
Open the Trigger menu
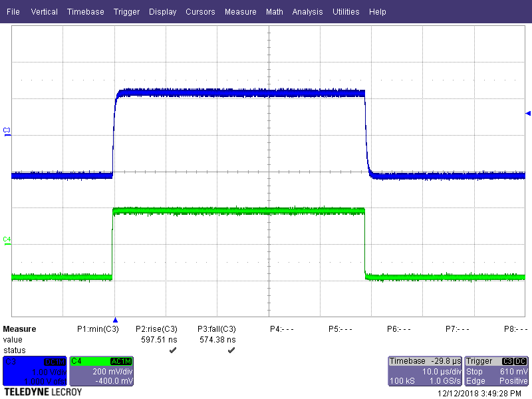click(126, 12)
